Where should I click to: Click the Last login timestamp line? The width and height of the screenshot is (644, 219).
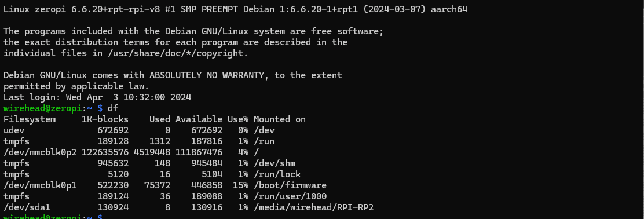click(97, 98)
